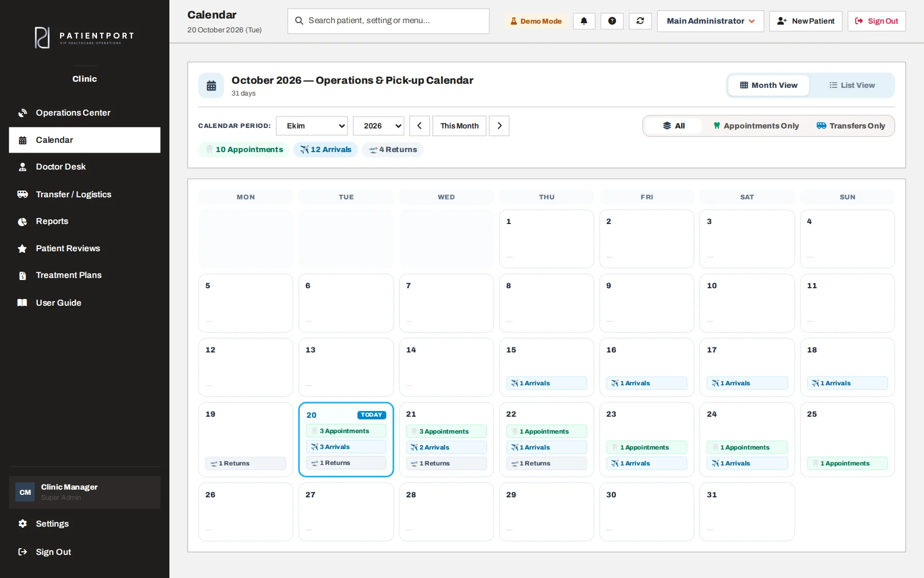Click the New Patient button
Image resolution: width=924 pixels, height=578 pixels.
click(x=805, y=21)
